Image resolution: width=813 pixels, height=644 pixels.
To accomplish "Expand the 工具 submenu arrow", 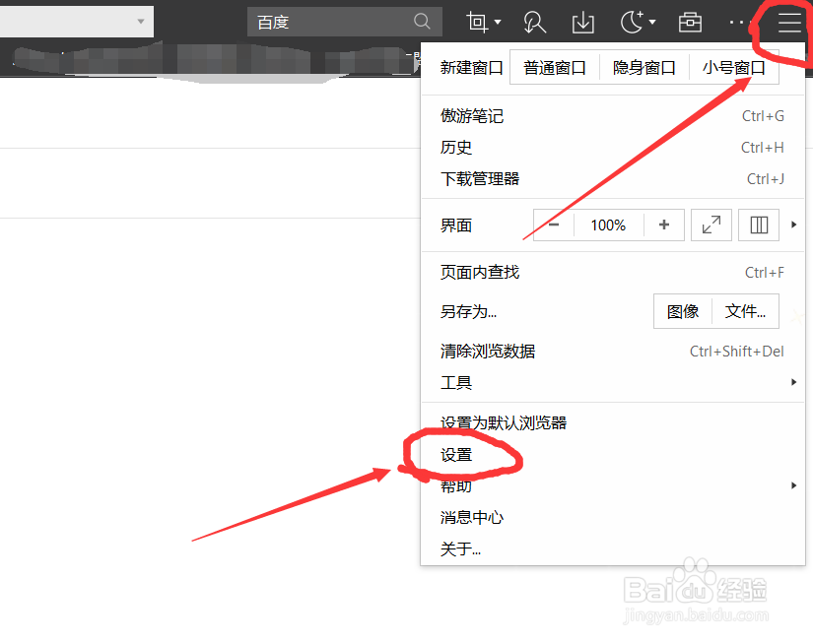I will tap(793, 382).
